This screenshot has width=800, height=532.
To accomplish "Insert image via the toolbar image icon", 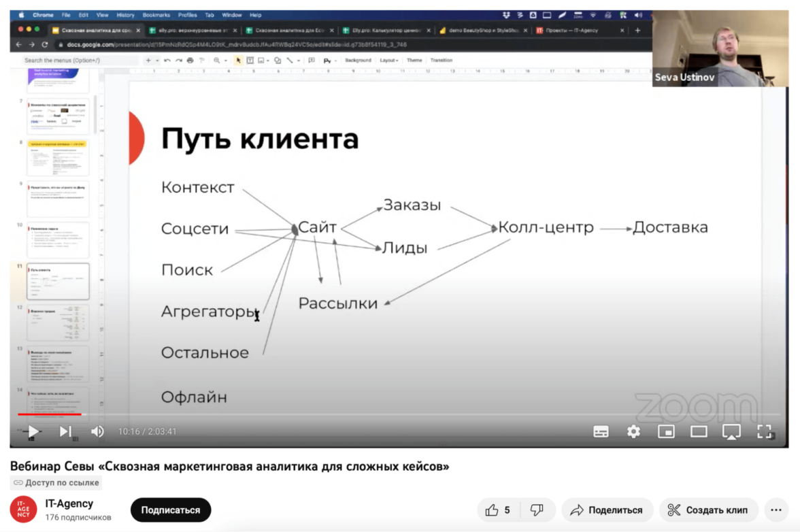I will click(x=261, y=60).
